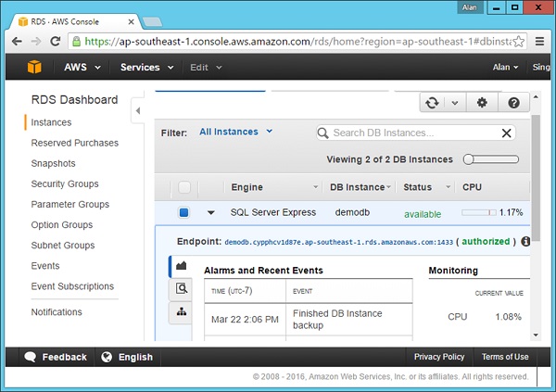Go to Parameter Groups in sidebar

69,204
